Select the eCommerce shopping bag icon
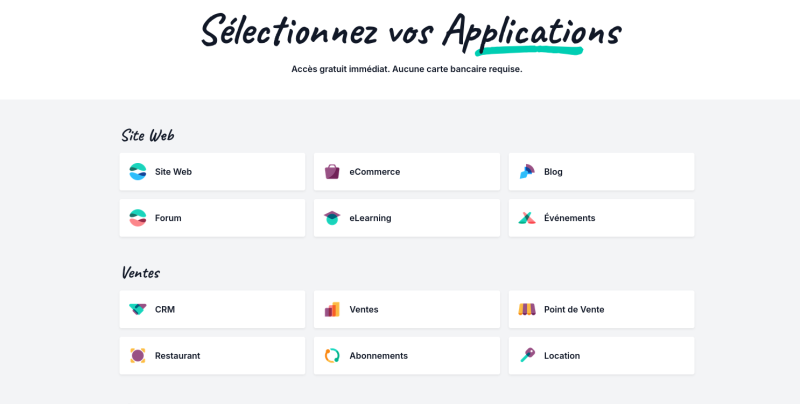The width and height of the screenshot is (800, 404). (x=332, y=172)
